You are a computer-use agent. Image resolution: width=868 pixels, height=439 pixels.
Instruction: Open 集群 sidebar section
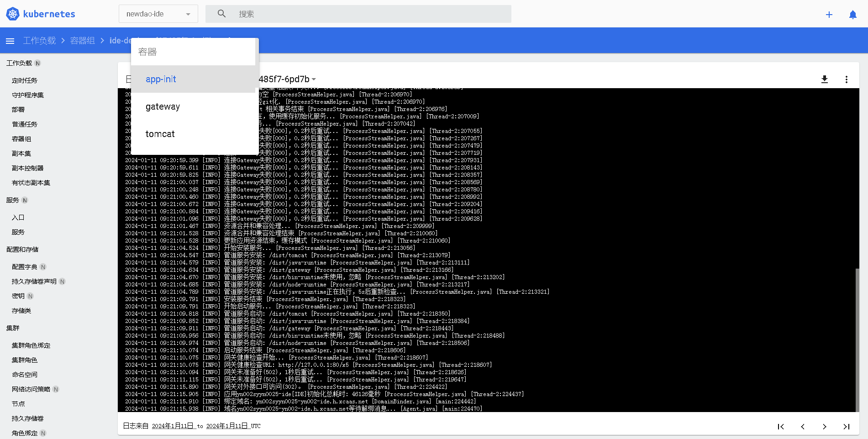[x=13, y=328]
